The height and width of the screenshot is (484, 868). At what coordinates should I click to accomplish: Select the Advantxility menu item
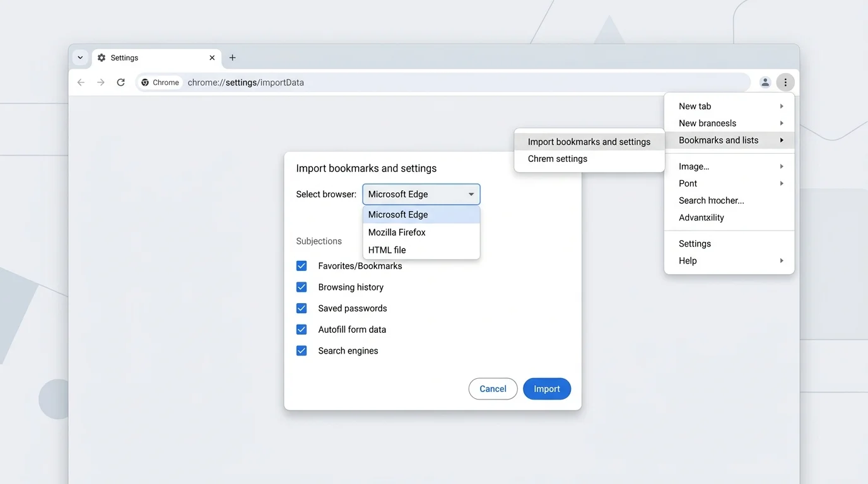click(729, 217)
